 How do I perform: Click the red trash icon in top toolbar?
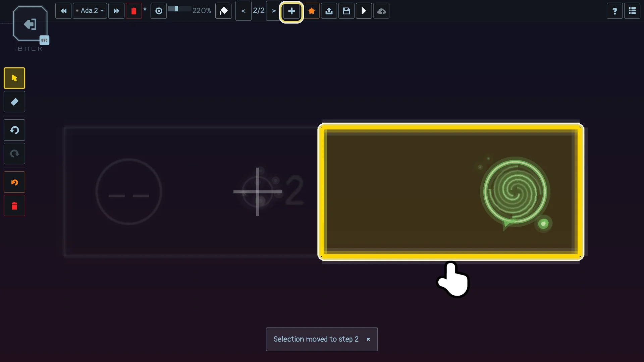pyautogui.click(x=134, y=11)
